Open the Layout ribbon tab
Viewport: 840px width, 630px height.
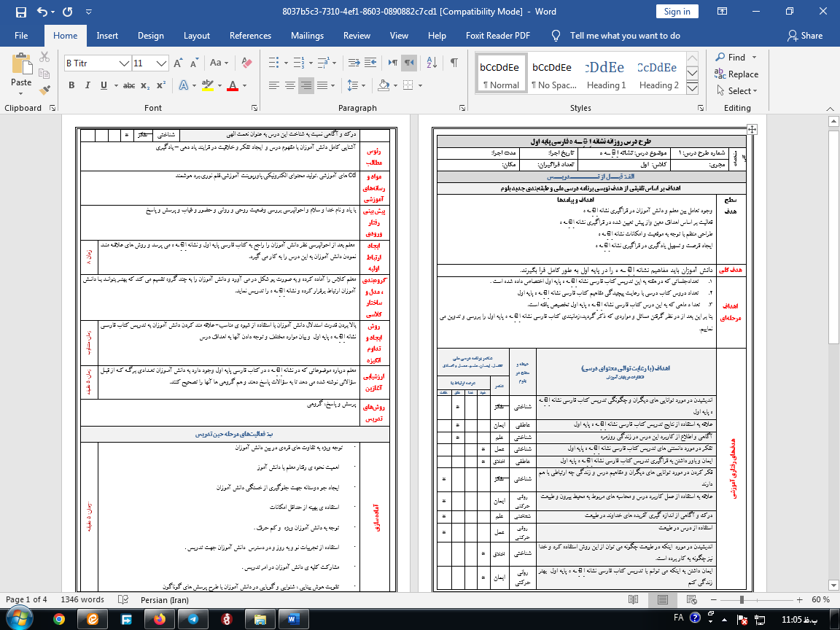pos(197,36)
